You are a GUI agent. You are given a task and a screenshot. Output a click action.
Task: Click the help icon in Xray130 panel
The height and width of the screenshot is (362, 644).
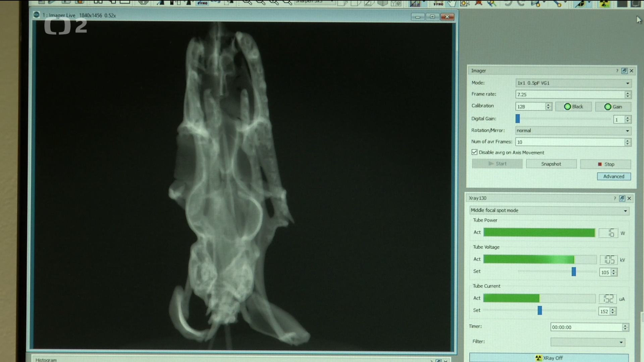[614, 198]
